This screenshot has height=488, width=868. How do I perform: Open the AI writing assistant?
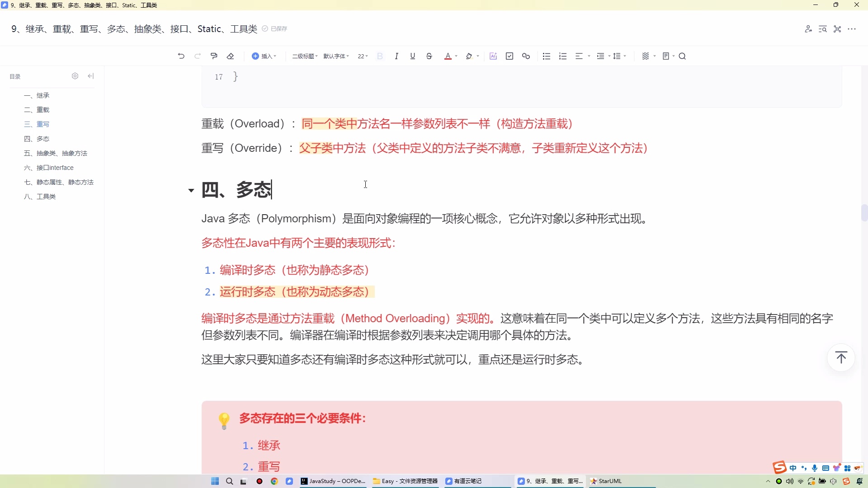pos(493,56)
